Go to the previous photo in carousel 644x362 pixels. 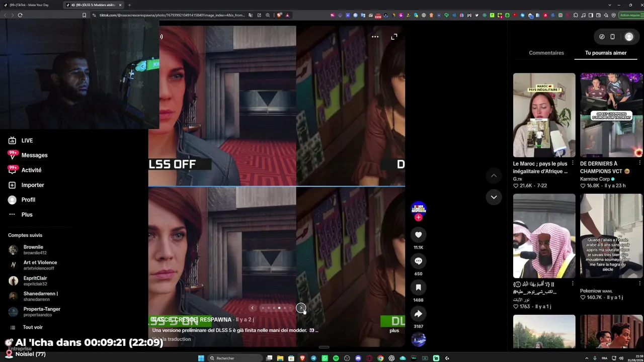coord(253,308)
